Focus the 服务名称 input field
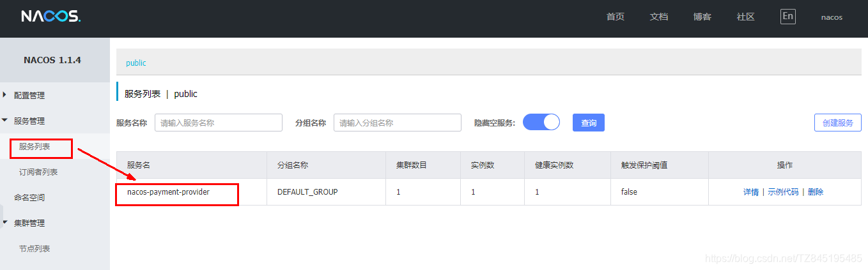This screenshot has width=868, height=270. click(x=219, y=123)
